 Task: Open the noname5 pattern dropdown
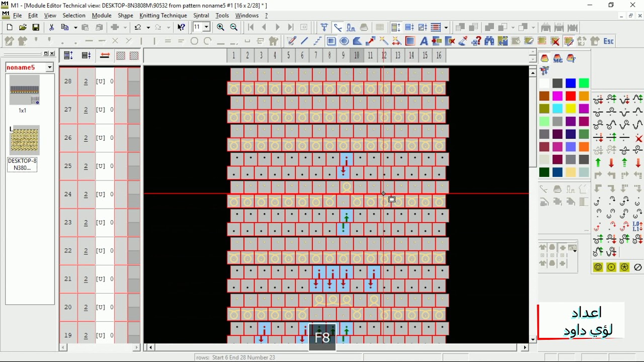click(x=49, y=67)
